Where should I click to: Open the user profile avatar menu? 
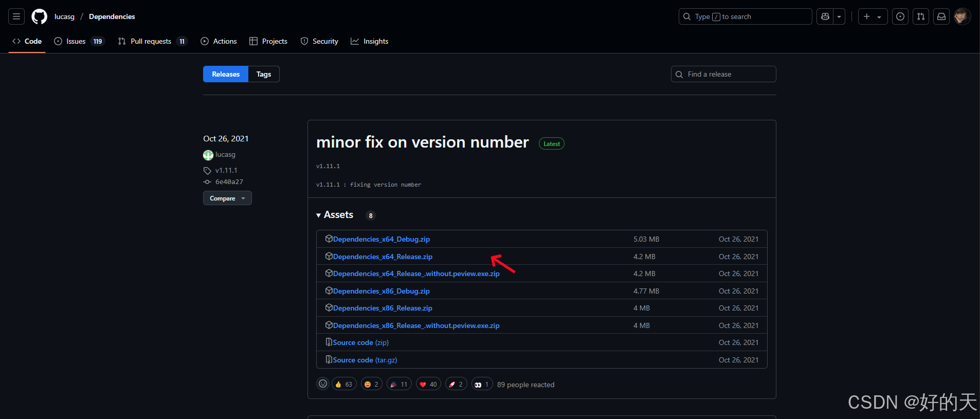click(x=962, y=16)
